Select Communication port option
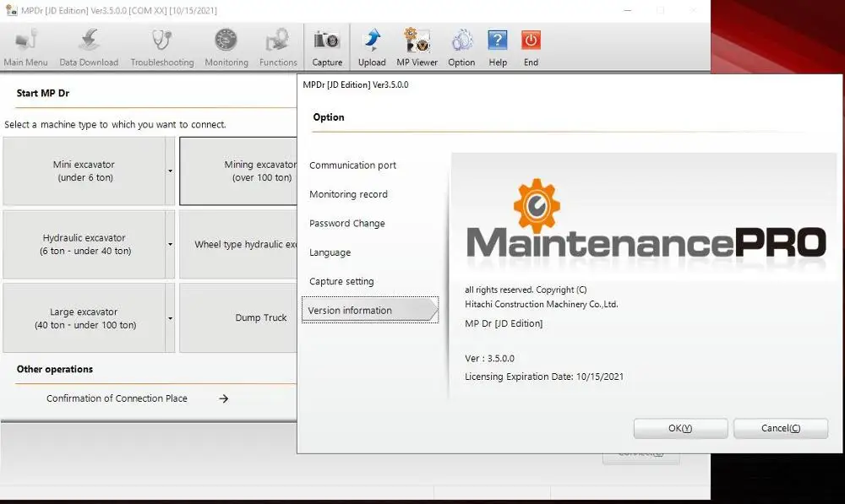 click(x=352, y=165)
